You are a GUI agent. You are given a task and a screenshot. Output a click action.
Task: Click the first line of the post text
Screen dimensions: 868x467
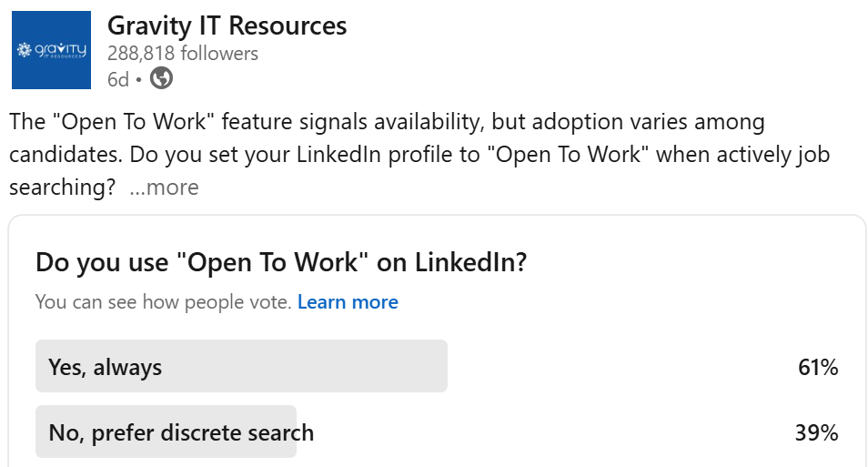click(x=387, y=122)
